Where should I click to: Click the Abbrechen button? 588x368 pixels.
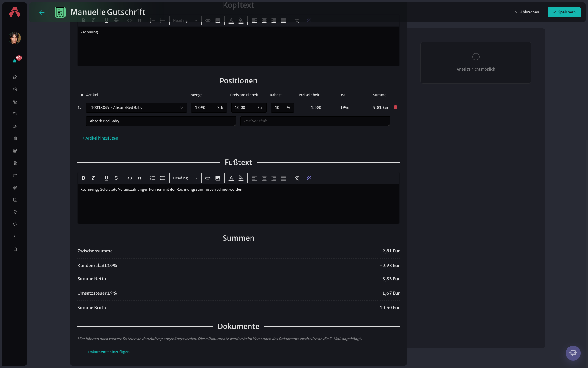point(527,12)
